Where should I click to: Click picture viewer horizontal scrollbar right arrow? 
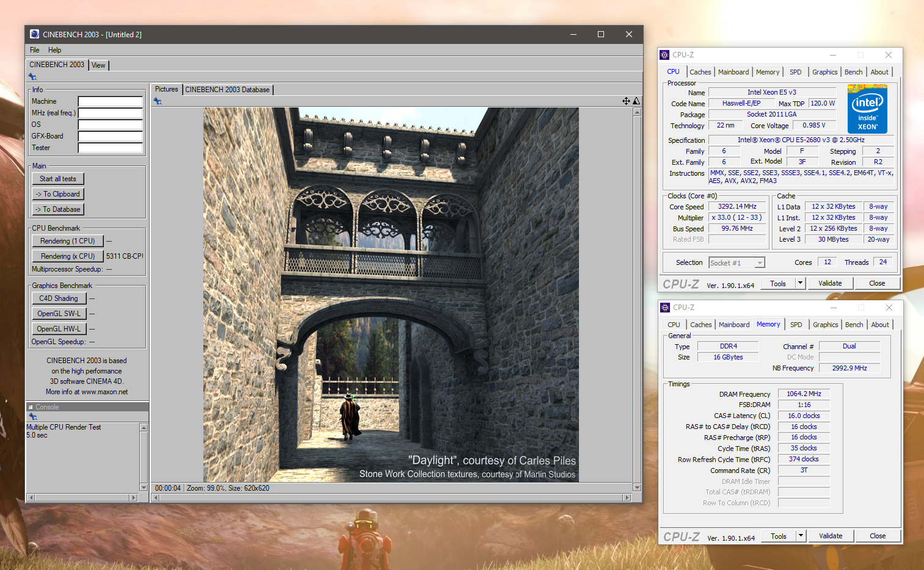click(626, 498)
